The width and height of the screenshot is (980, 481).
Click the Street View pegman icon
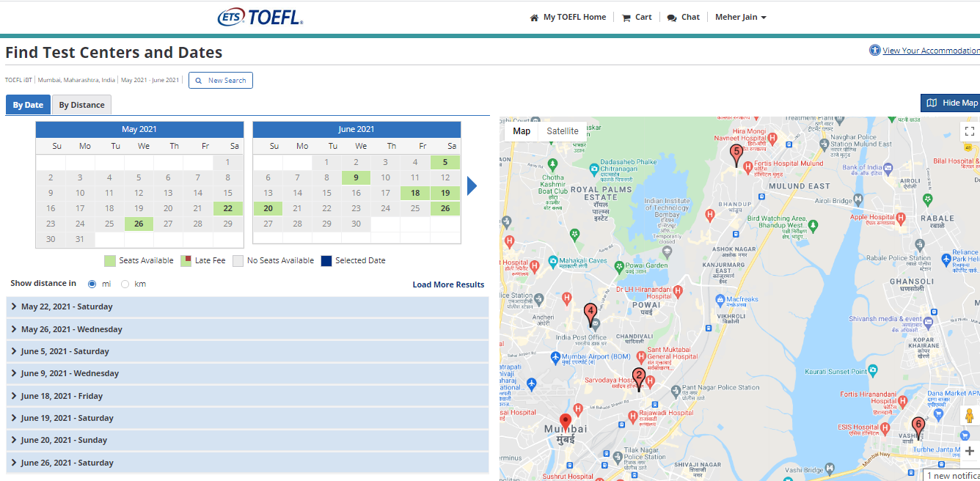970,416
